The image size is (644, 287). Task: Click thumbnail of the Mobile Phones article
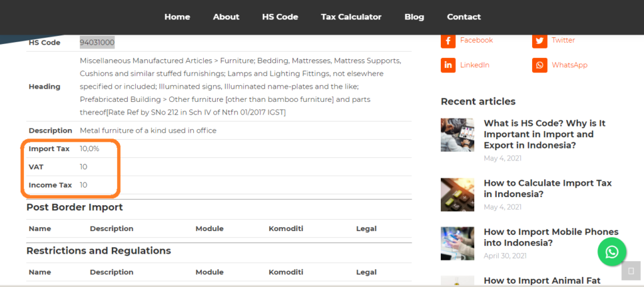(x=458, y=244)
